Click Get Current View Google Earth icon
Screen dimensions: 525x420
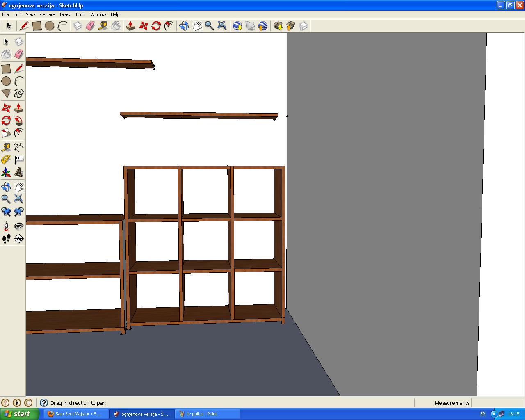pyautogui.click(x=237, y=26)
